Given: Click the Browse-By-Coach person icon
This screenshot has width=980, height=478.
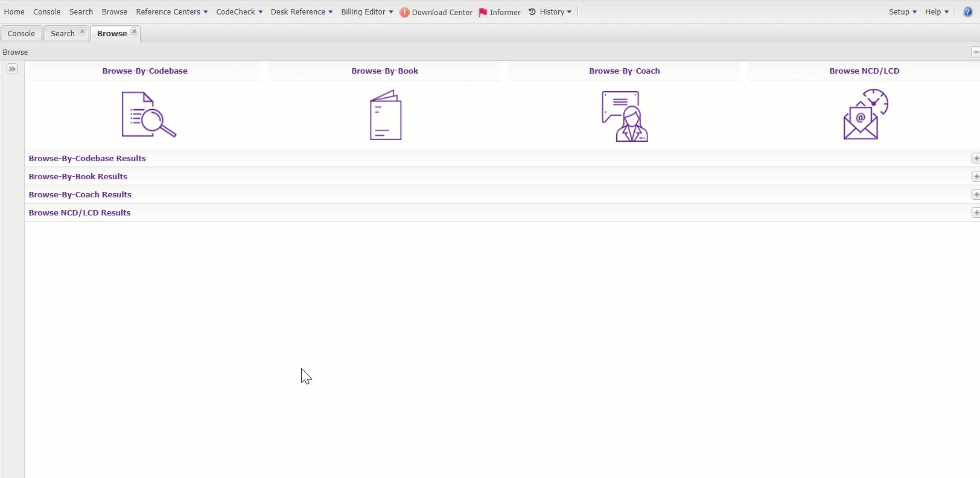Looking at the screenshot, I should point(625,116).
